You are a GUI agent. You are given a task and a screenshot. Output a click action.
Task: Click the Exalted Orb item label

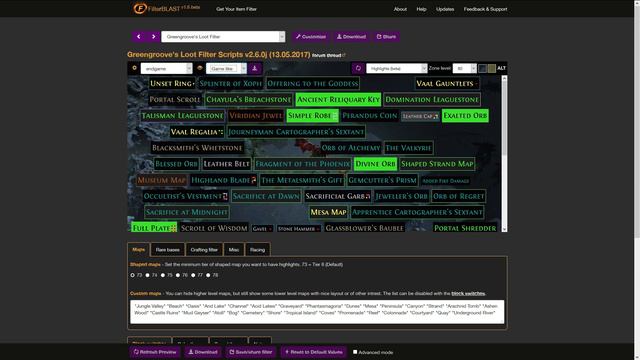[x=465, y=116]
